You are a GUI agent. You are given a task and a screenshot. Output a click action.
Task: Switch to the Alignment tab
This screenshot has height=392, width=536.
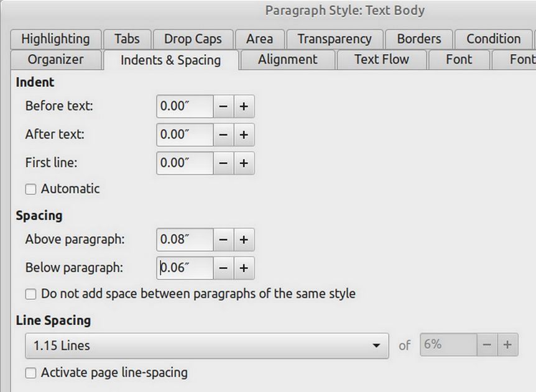point(287,60)
